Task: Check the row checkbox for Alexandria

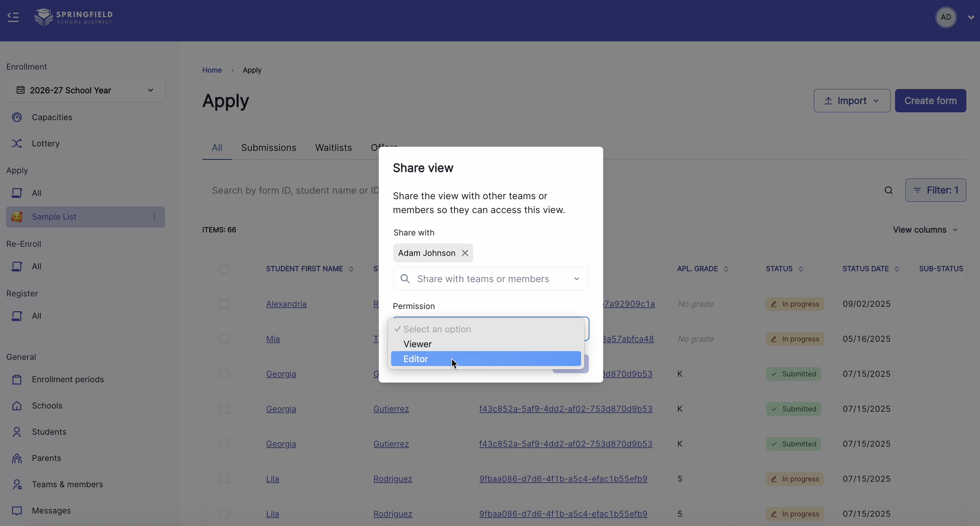Action: click(224, 304)
